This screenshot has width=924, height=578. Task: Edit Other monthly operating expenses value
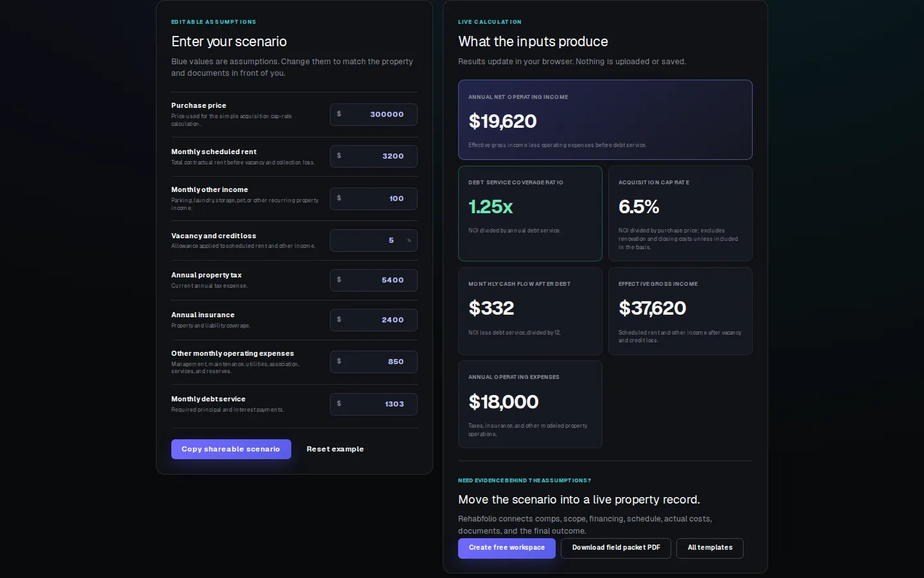click(373, 362)
